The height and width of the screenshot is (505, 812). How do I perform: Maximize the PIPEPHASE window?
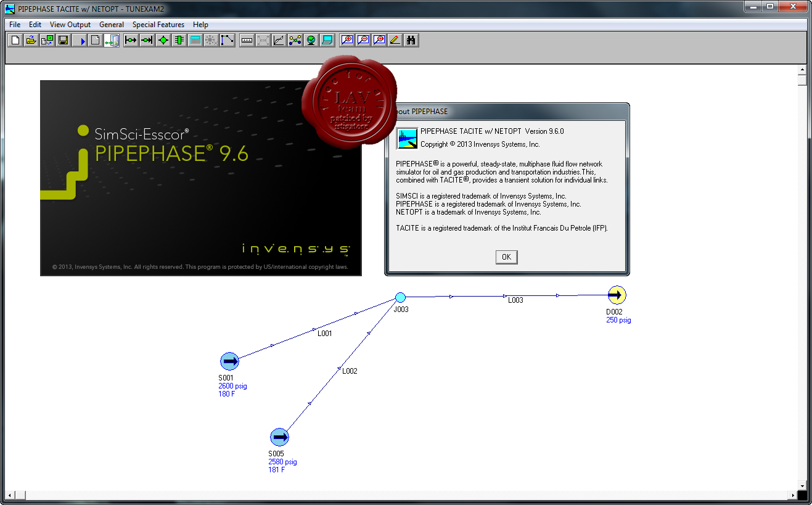769,7
